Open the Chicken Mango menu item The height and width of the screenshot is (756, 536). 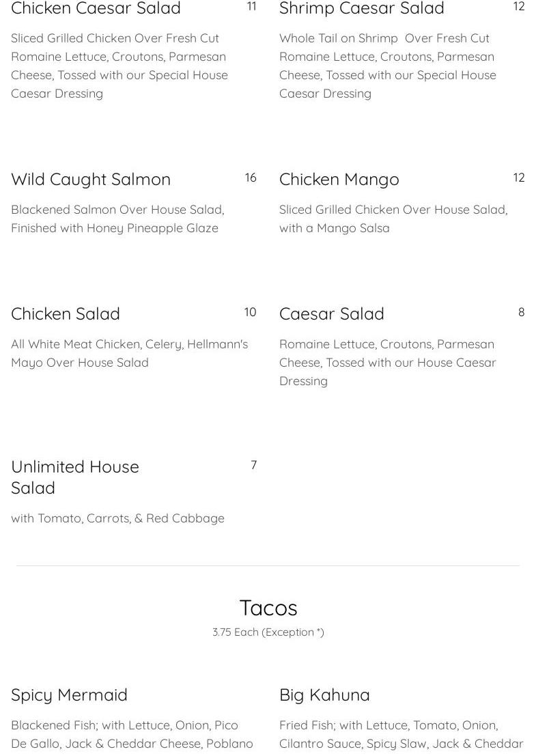(x=339, y=179)
